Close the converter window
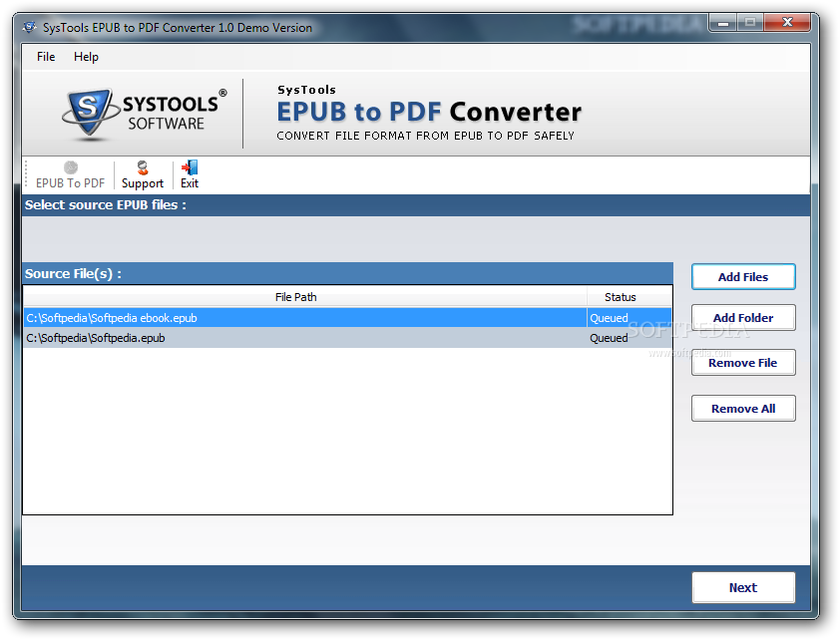 point(787,23)
